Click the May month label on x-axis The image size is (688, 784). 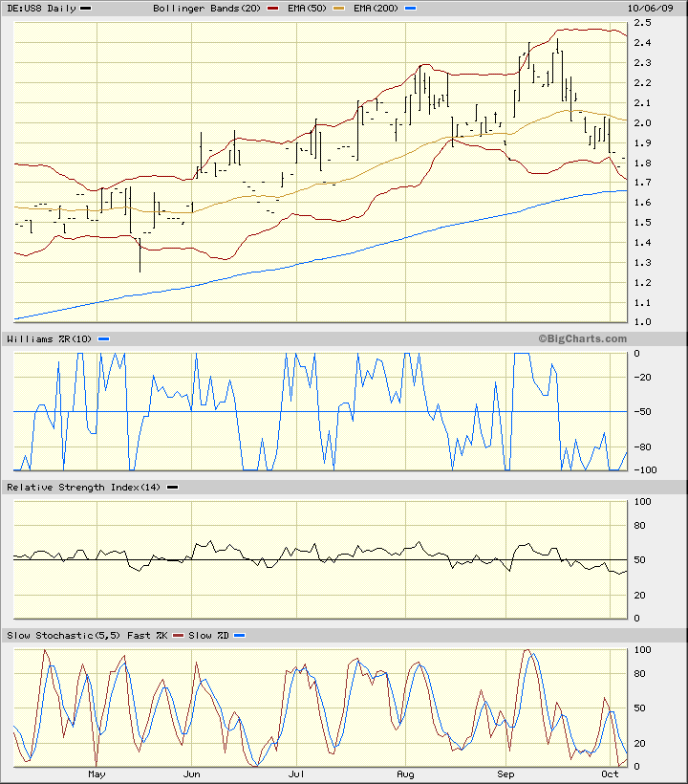97,774
